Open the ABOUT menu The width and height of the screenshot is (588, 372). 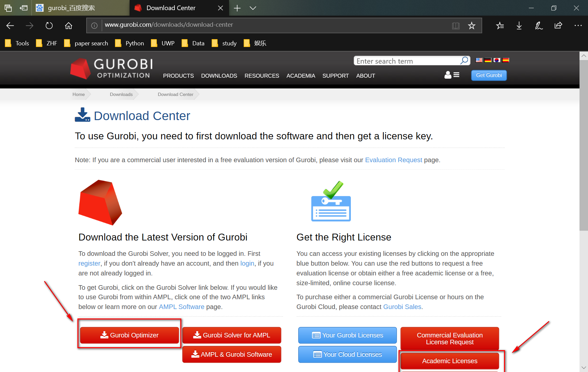coord(366,76)
